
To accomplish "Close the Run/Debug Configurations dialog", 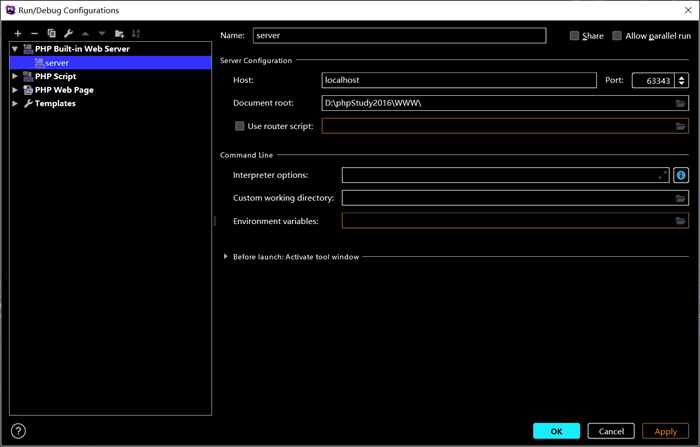I will [x=688, y=10].
